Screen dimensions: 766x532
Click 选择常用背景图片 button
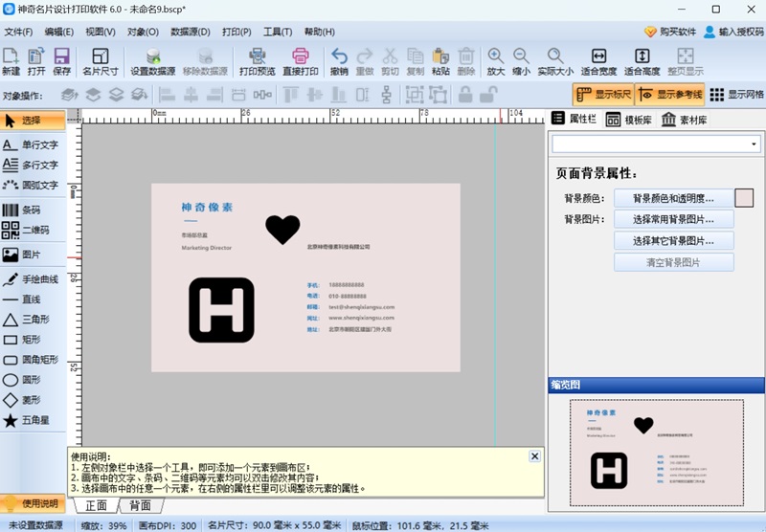click(x=673, y=219)
